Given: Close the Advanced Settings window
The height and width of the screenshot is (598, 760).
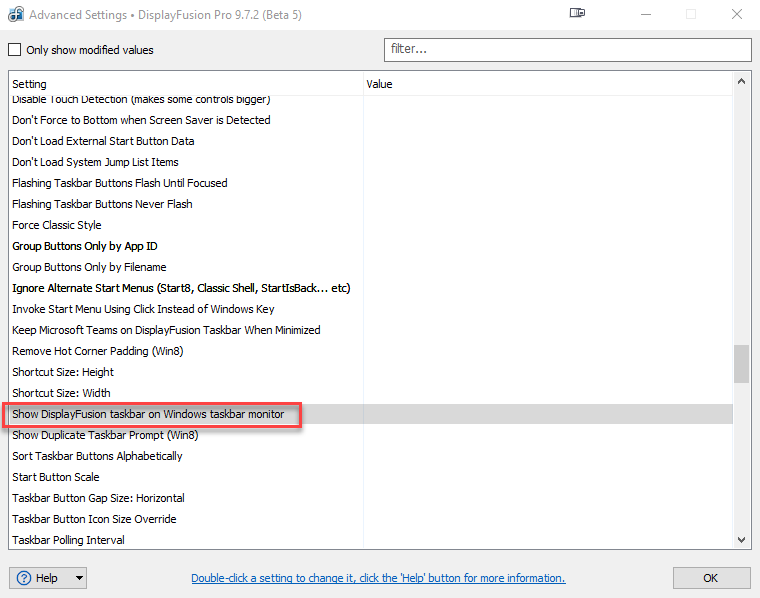Looking at the screenshot, I should click(736, 14).
